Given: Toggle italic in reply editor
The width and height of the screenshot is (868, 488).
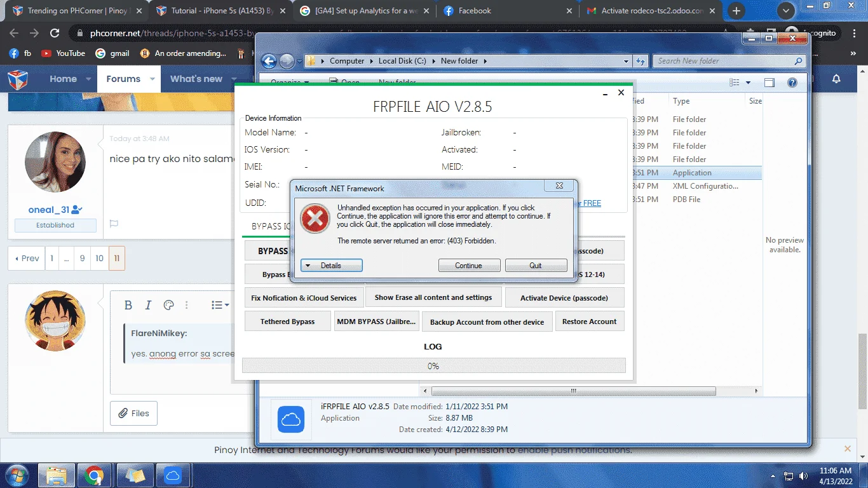Looking at the screenshot, I should [x=149, y=305].
